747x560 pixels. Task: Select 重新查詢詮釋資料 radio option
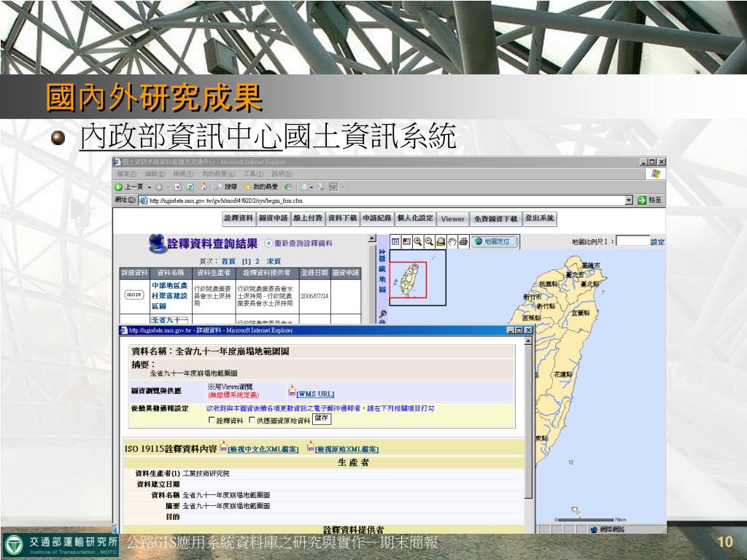pyautogui.click(x=268, y=243)
